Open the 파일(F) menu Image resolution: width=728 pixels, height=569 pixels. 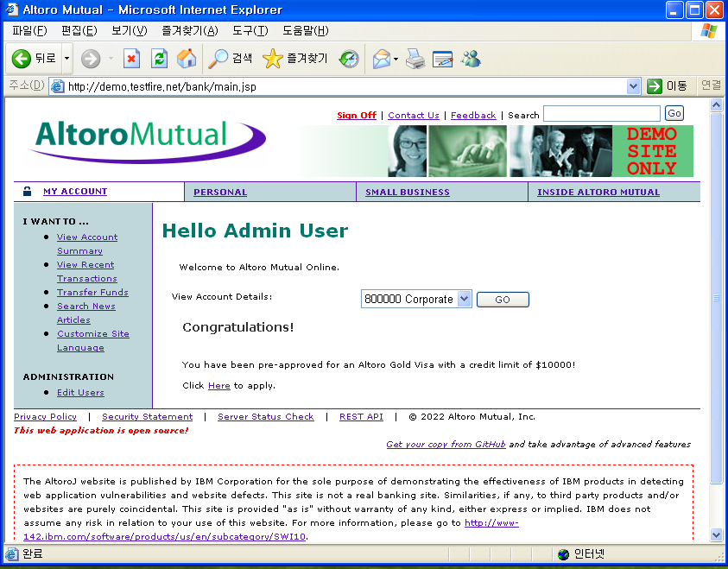(x=29, y=31)
